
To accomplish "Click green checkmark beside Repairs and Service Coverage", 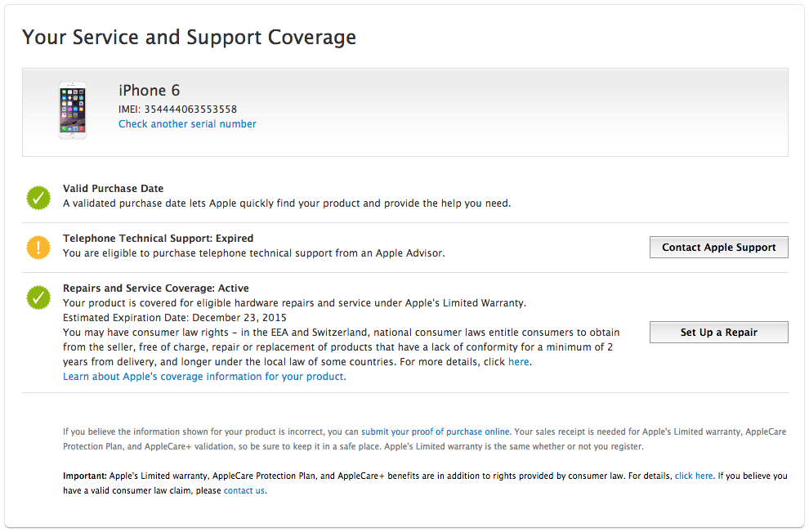I will point(38,297).
